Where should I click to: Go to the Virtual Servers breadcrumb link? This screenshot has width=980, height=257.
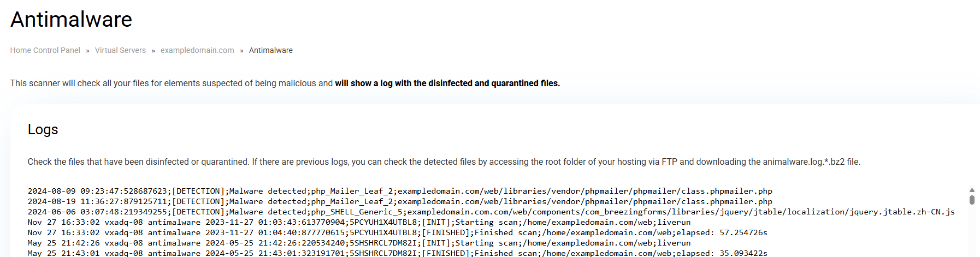[x=120, y=50]
